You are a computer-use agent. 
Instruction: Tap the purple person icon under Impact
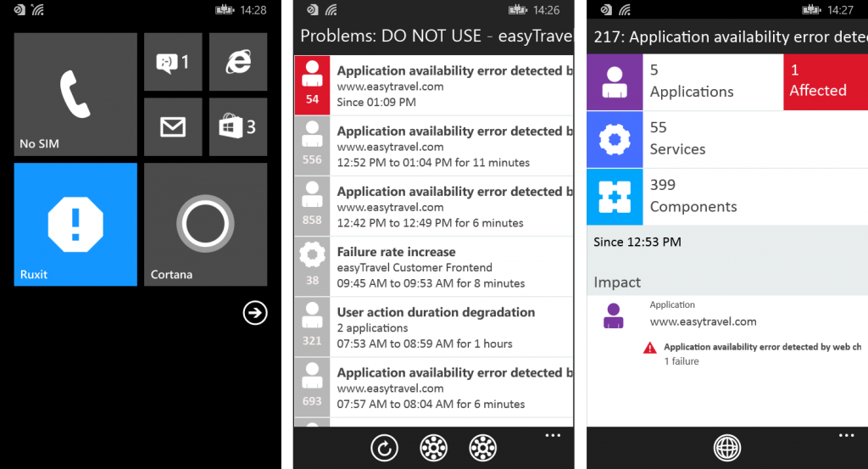tap(614, 315)
